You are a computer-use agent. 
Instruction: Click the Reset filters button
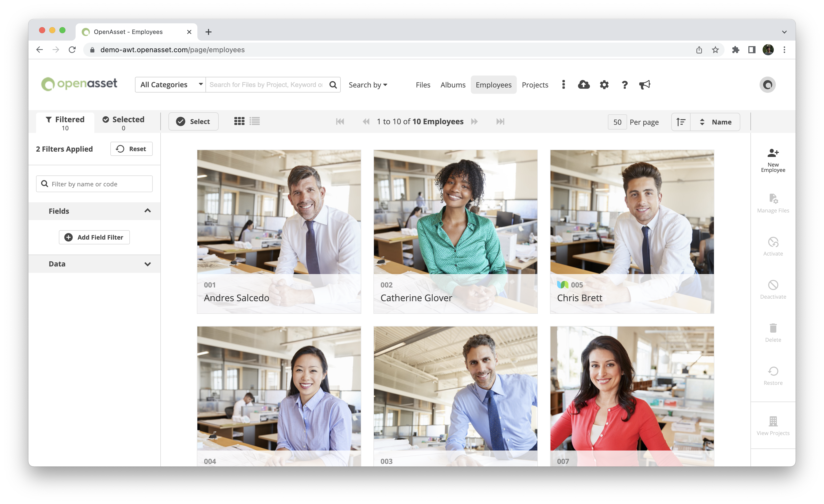coord(131,149)
